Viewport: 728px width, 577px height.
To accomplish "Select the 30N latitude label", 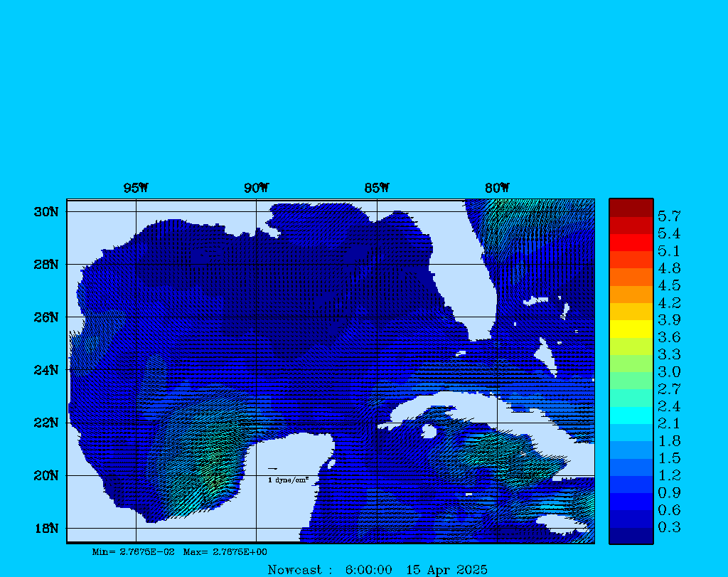I will pos(45,212).
